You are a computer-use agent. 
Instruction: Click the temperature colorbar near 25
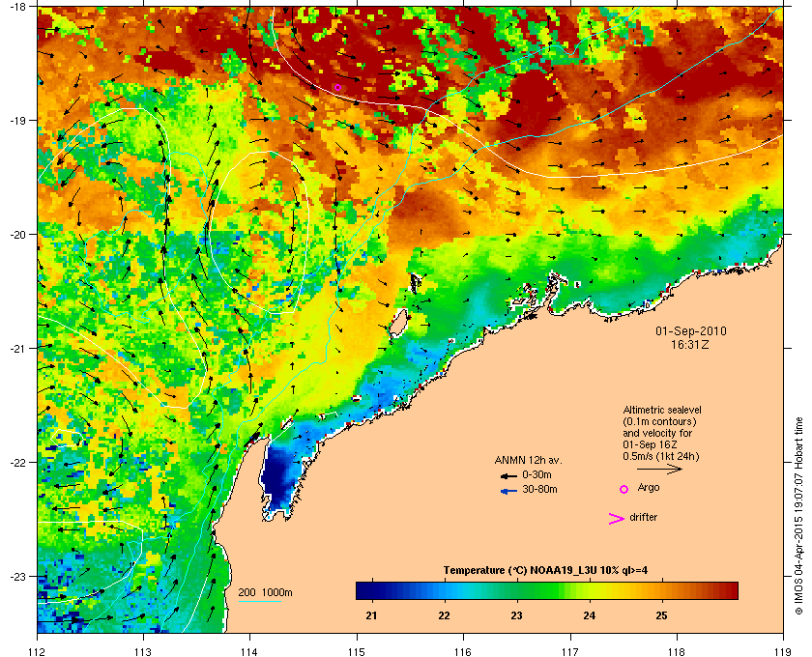coord(661,590)
